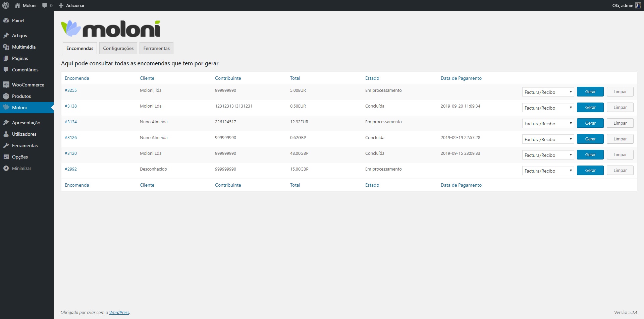The image size is (644, 319).
Task: Click the Minimizar collapse arrow icon
Action: (6, 168)
